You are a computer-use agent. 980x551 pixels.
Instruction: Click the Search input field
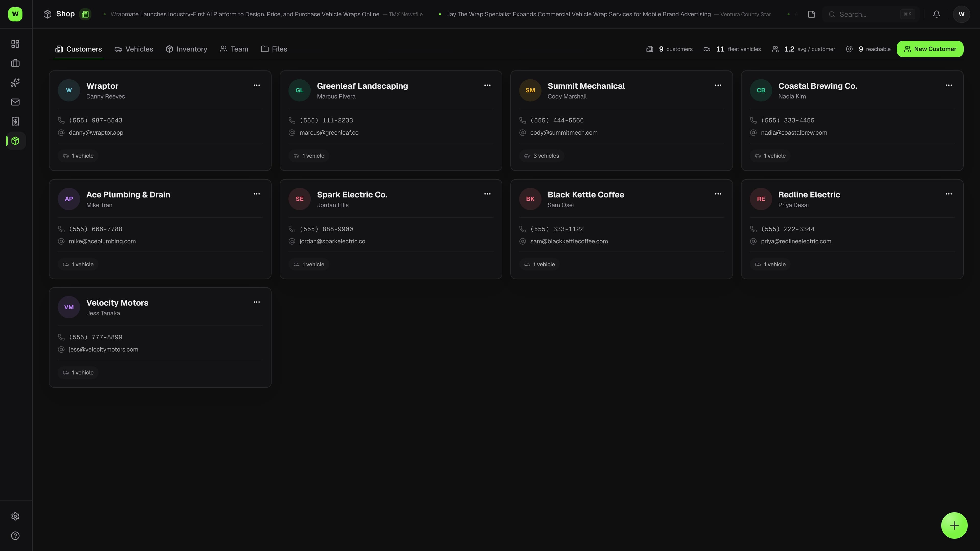[871, 14]
